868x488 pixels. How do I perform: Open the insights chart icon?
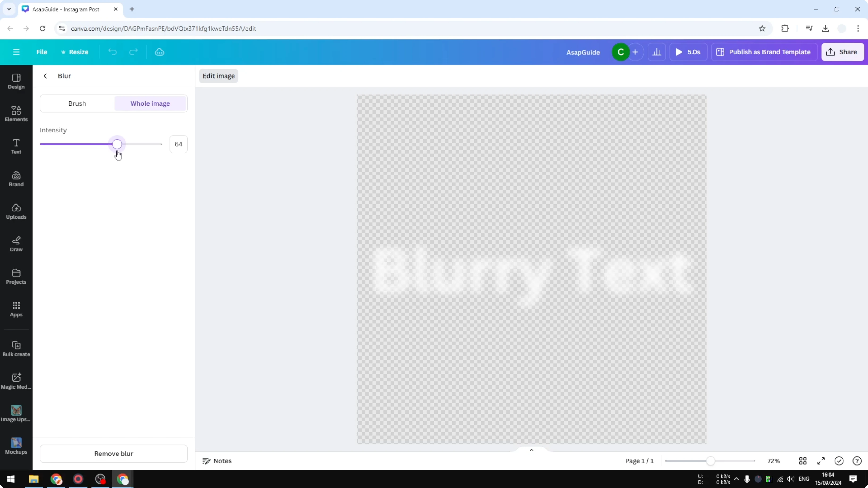tap(657, 52)
